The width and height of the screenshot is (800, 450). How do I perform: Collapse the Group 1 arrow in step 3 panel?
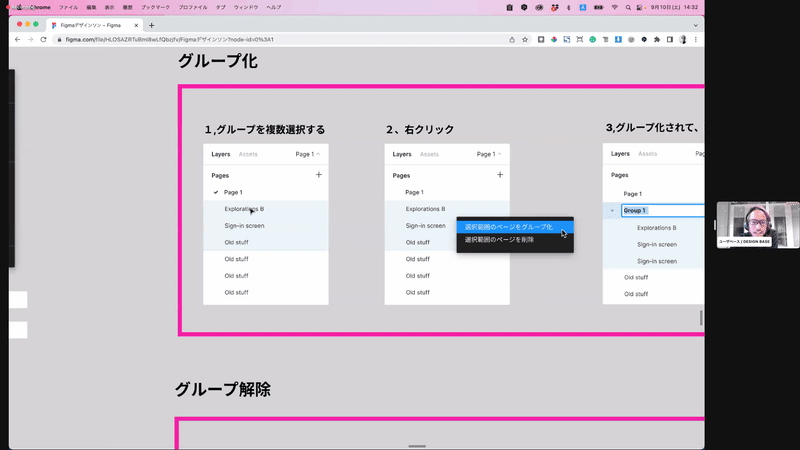[612, 210]
